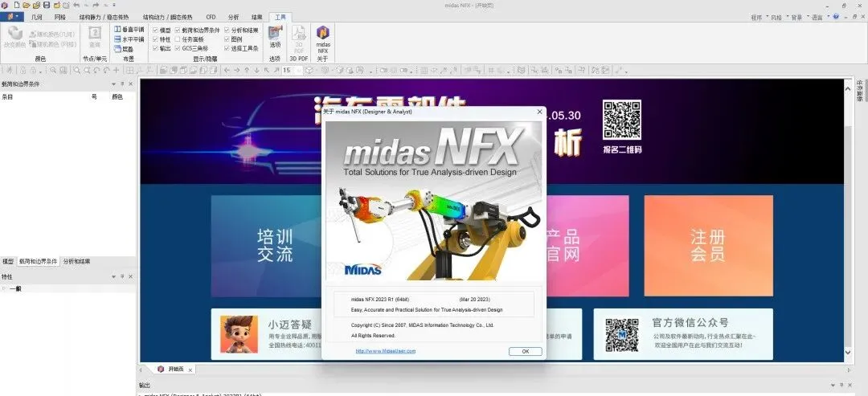Close the 特性 panel with its X icon
The width and height of the screenshot is (868, 396).
(x=131, y=276)
